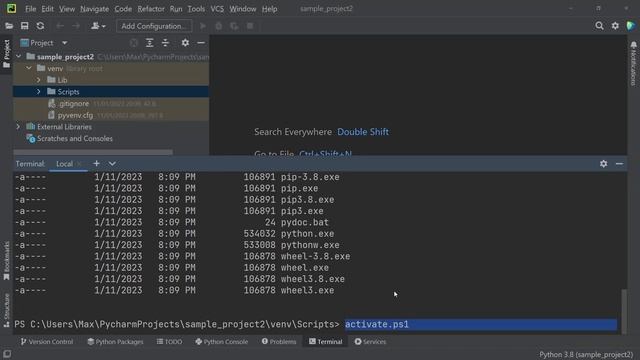The image size is (640, 360).
Task: Open the Version Control tool window
Action: pyautogui.click(x=47, y=342)
